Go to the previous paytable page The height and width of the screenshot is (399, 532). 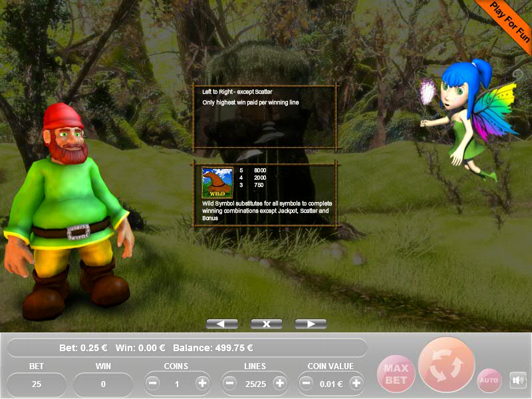point(222,324)
